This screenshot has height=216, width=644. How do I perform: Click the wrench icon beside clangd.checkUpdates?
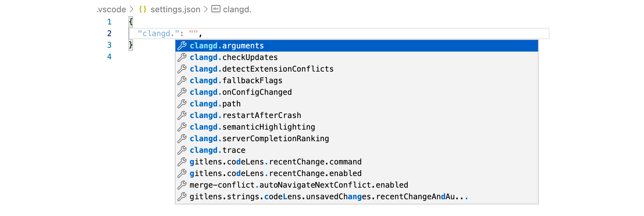point(182,57)
